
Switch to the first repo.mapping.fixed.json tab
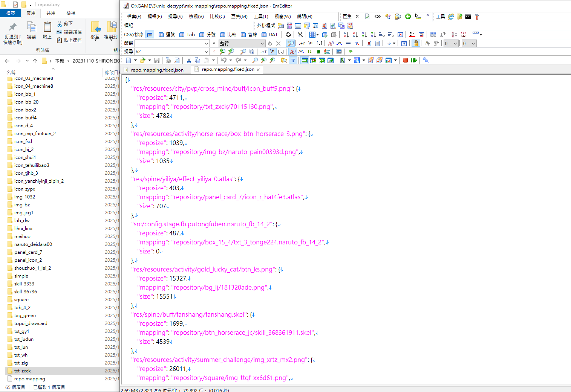click(157, 70)
